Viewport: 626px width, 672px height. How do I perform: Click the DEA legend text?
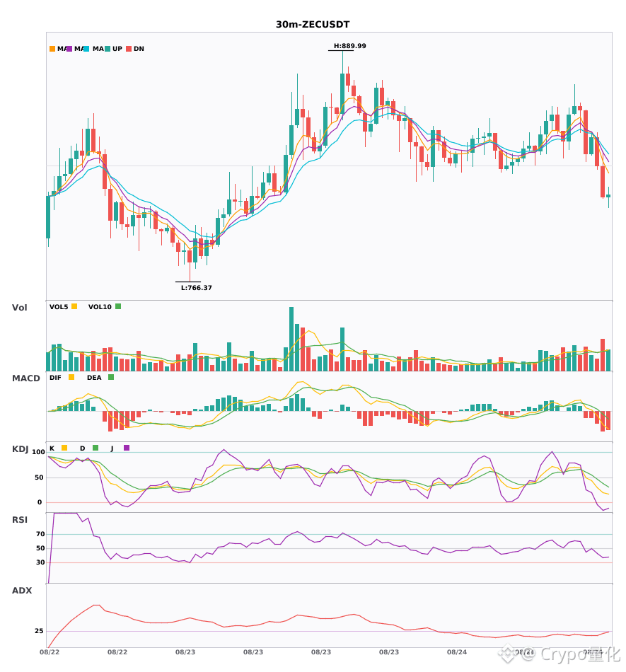click(x=94, y=378)
